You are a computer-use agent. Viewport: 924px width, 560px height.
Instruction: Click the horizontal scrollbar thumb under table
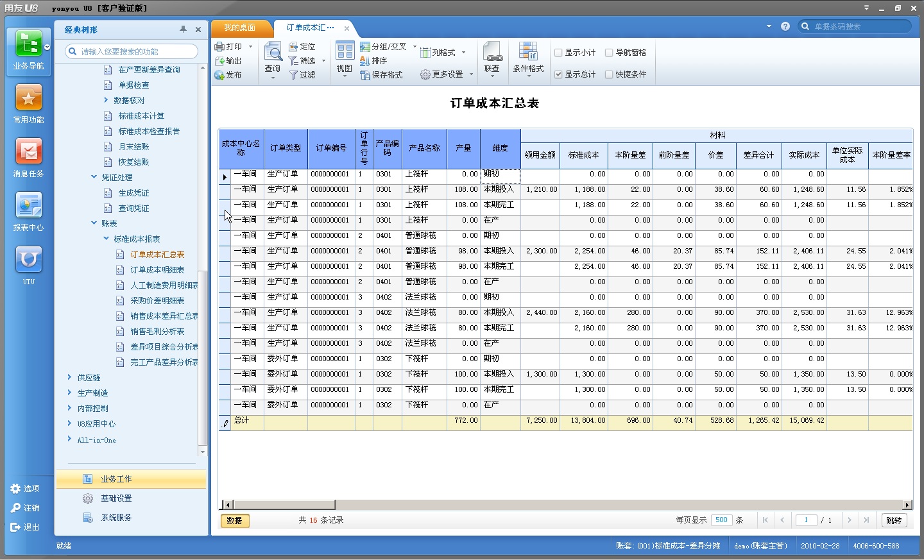point(284,505)
